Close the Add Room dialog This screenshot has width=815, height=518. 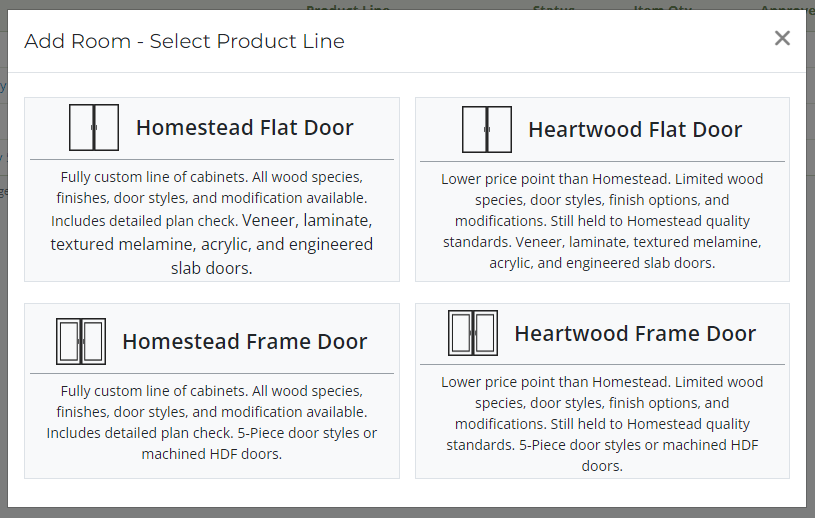click(x=782, y=38)
